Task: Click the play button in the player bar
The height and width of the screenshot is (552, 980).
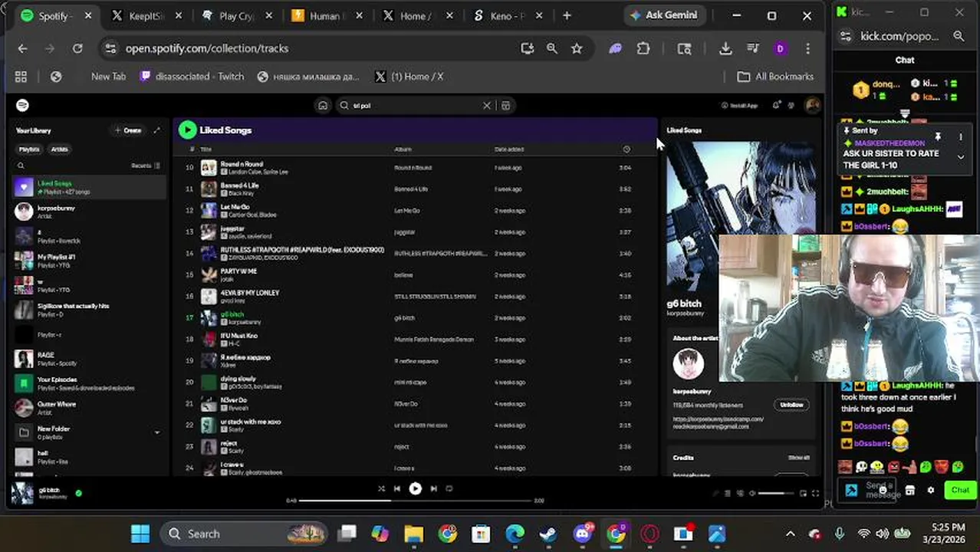Action: coord(415,488)
